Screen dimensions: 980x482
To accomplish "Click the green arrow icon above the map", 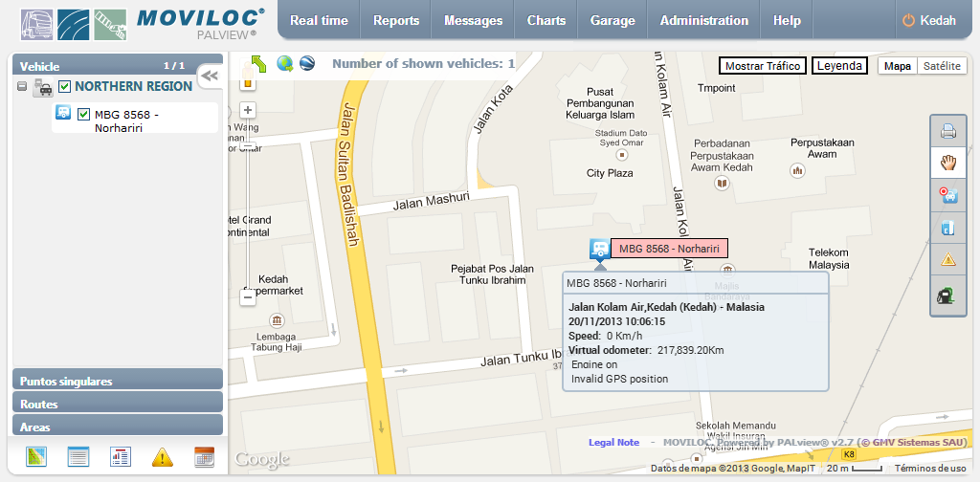I will coord(258,64).
